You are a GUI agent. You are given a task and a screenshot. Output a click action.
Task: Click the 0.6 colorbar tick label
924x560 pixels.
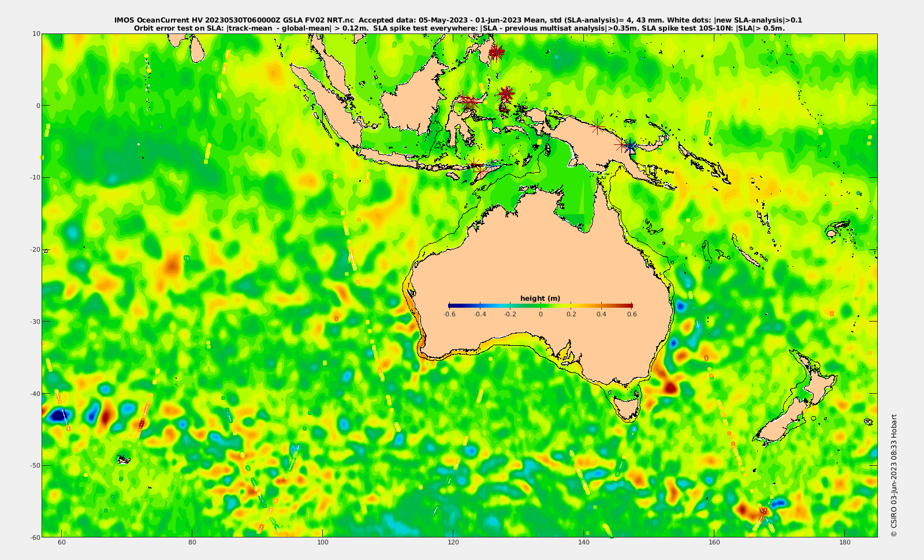[632, 314]
